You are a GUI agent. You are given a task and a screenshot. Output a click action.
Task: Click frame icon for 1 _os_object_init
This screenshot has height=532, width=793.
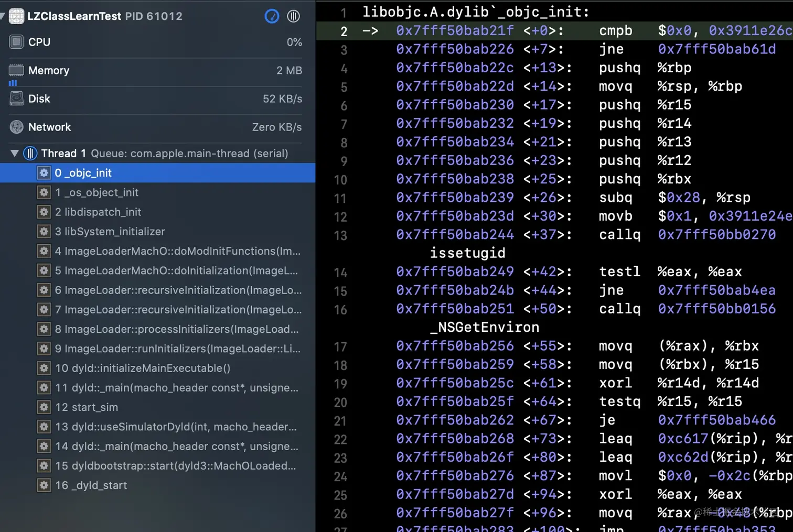click(44, 192)
